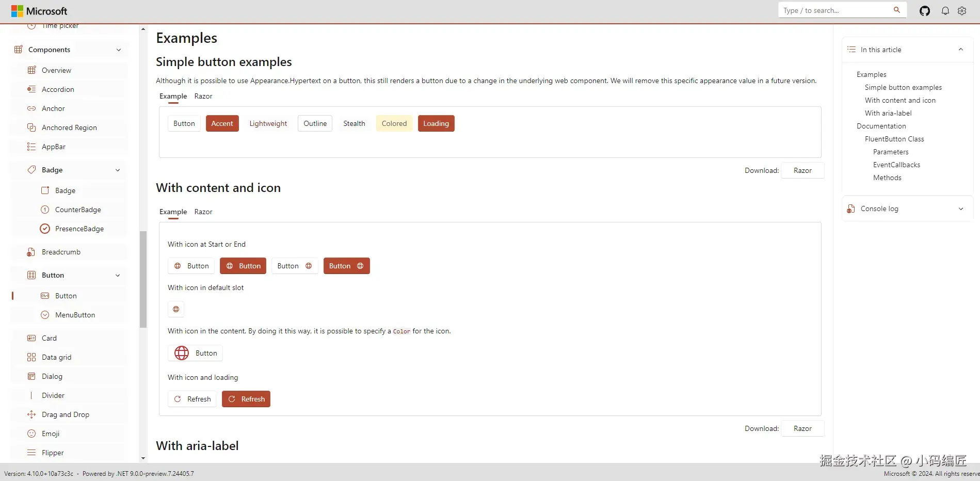Click accent Button with icon at end
Screen dimensions: 980x481
(347, 266)
